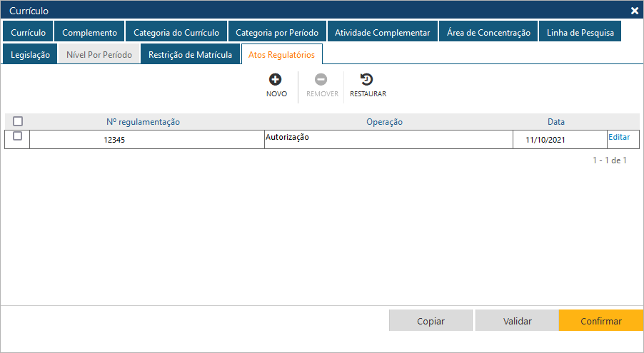
Task: Go to Atividade Complementar tab
Action: tap(383, 33)
